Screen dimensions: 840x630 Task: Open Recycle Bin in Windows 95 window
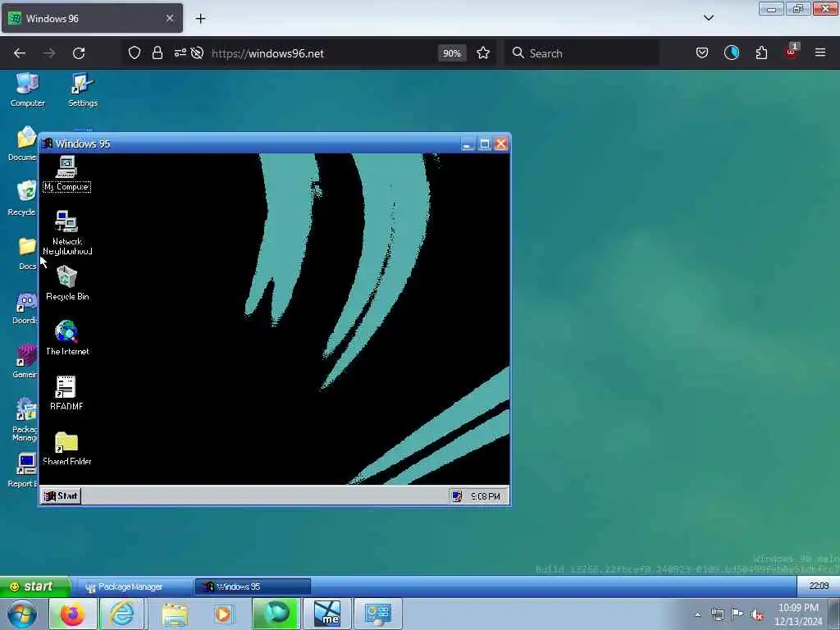[x=67, y=283]
